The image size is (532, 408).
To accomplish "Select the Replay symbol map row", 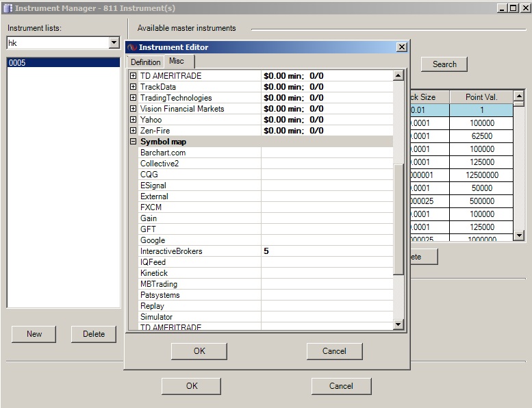I will click(266, 306).
